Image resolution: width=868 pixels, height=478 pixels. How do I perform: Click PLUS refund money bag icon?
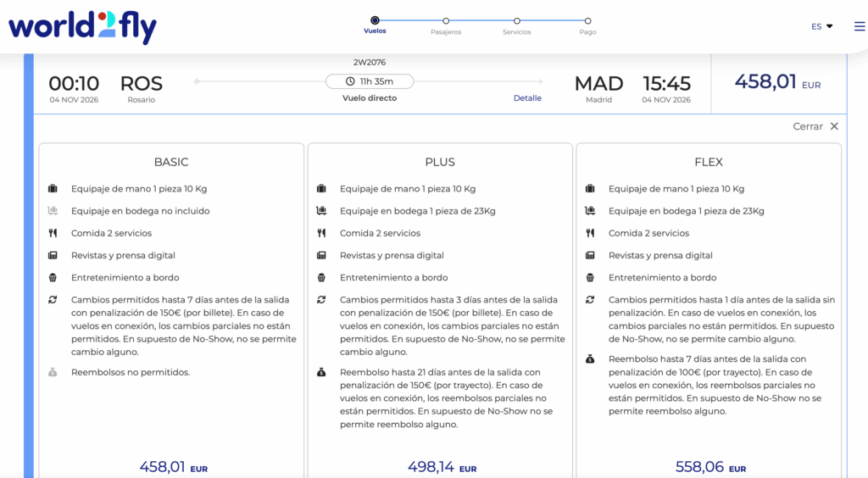point(321,372)
